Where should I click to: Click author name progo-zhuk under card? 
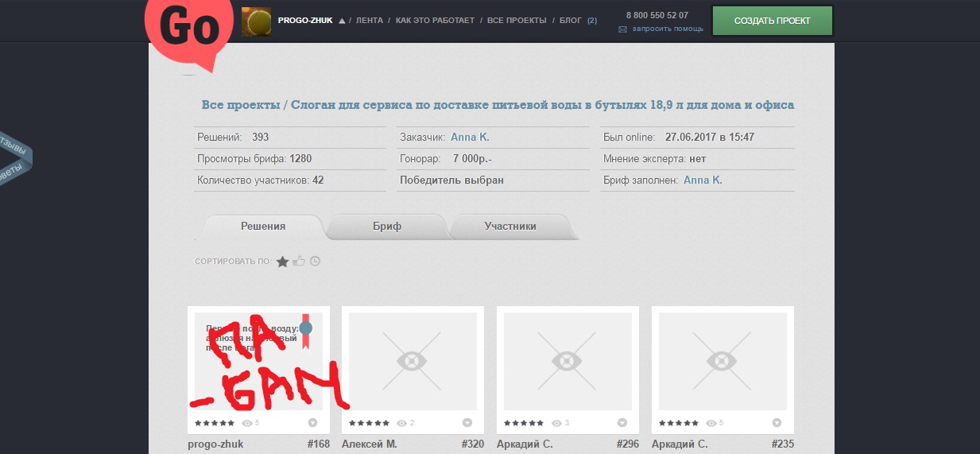coord(215,444)
